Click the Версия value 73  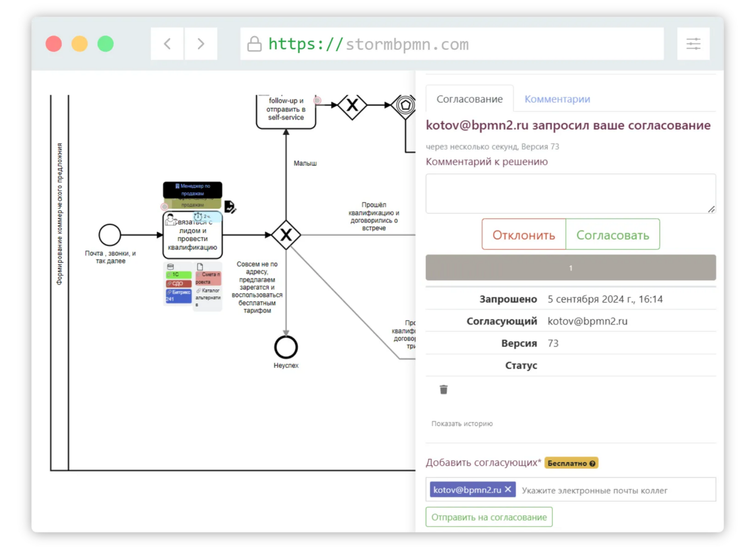point(553,343)
